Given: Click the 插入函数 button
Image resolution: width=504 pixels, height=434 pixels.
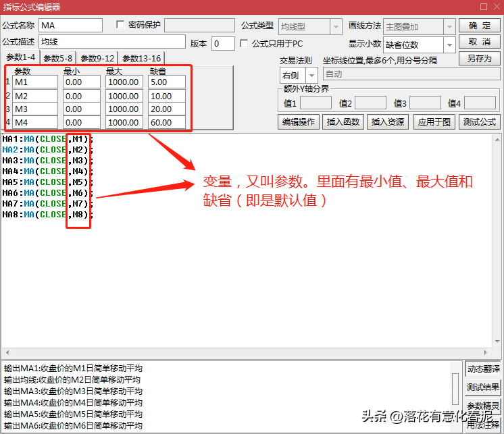Looking at the screenshot, I should pos(343,122).
